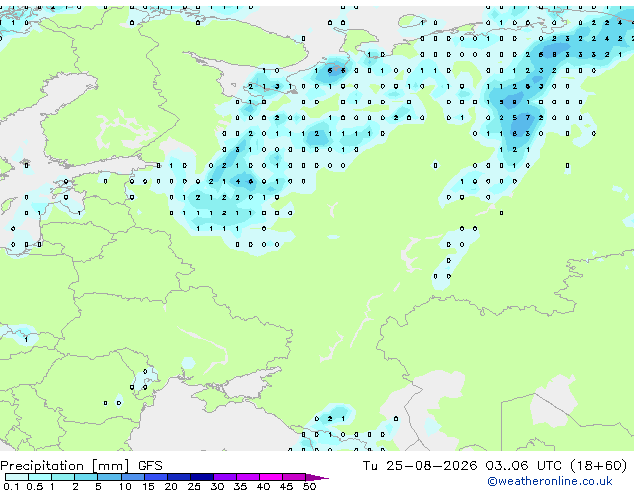Click the legend value label '20'
Viewport: 634px width, 490px height.
pos(171,486)
